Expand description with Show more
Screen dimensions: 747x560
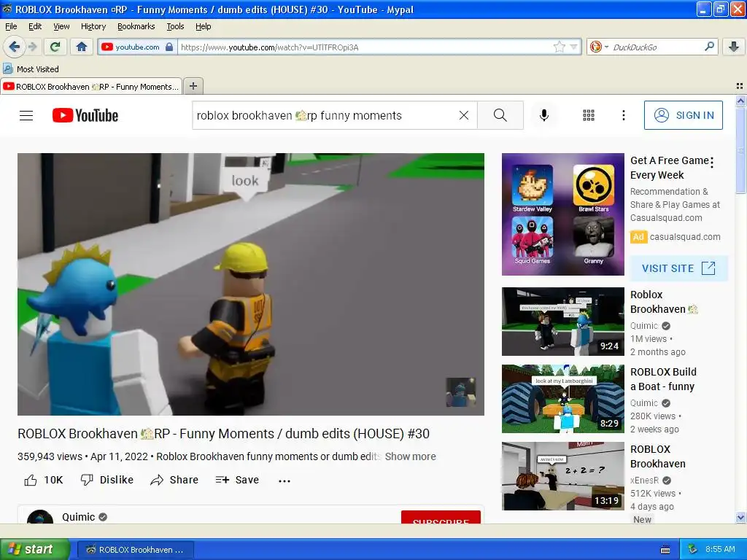click(410, 456)
